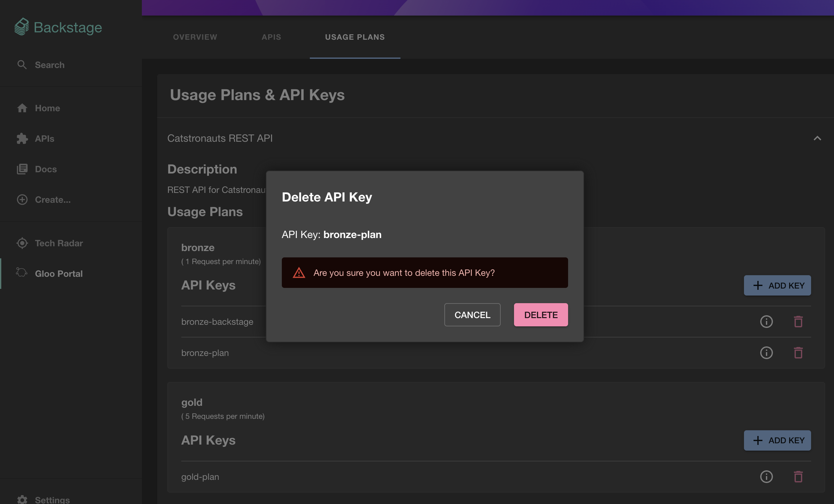Select Gloo Portal in sidebar
Image resolution: width=834 pixels, height=504 pixels.
[x=58, y=273]
